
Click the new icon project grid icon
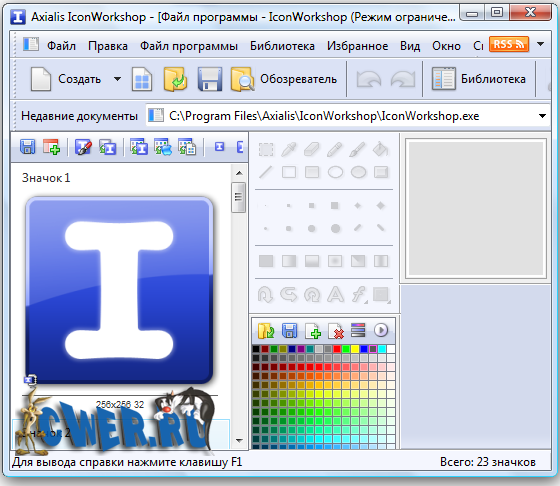click(x=142, y=79)
